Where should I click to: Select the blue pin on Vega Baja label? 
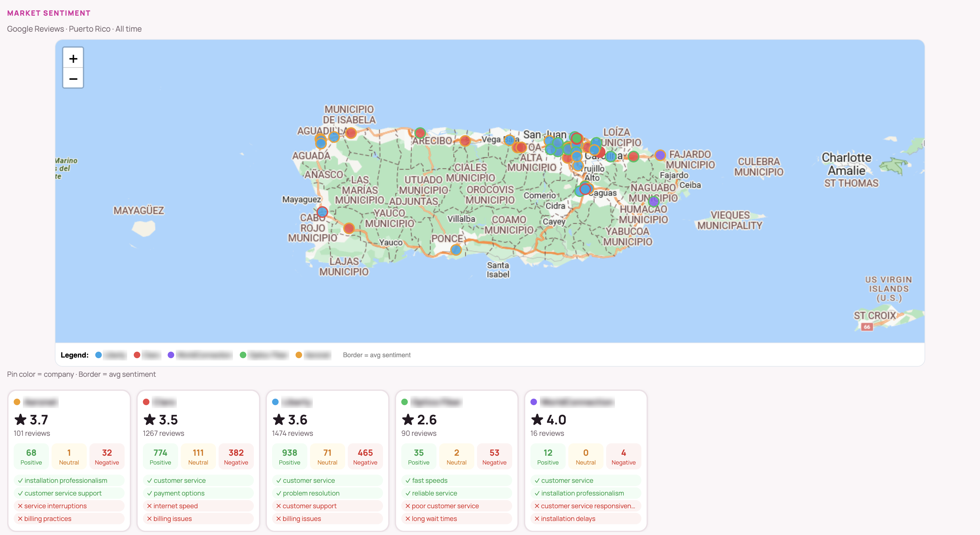coord(509,140)
